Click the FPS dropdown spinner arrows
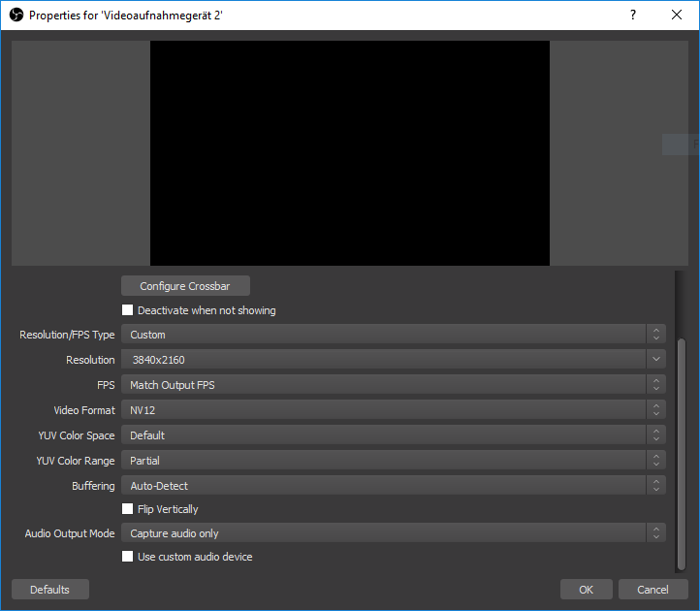This screenshot has height=611, width=700. [655, 385]
